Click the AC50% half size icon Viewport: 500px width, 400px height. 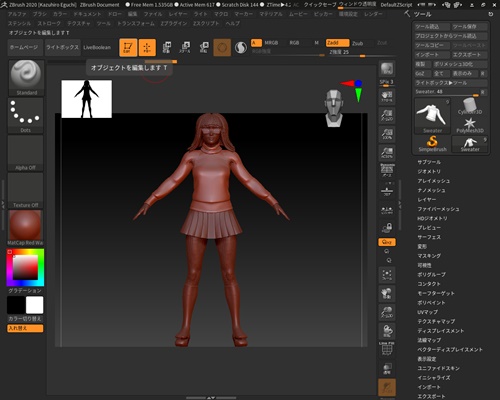[387, 153]
